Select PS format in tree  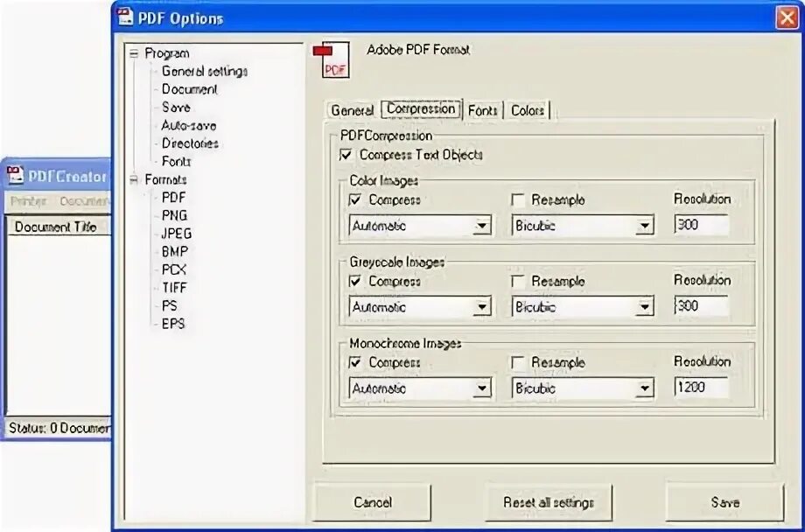point(170,305)
